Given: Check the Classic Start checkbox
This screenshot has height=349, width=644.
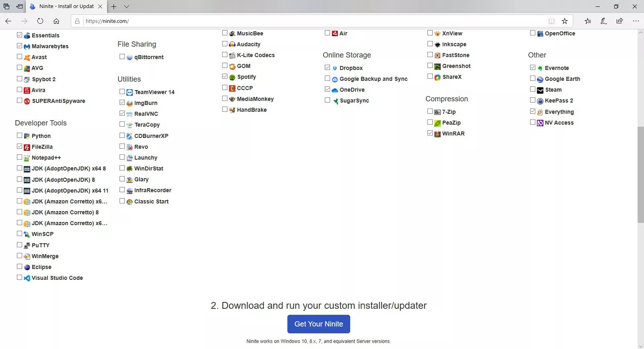Looking at the screenshot, I should click(122, 201).
